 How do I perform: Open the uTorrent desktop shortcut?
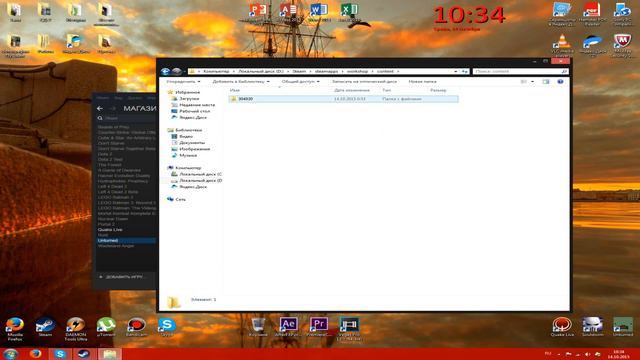coord(106,327)
